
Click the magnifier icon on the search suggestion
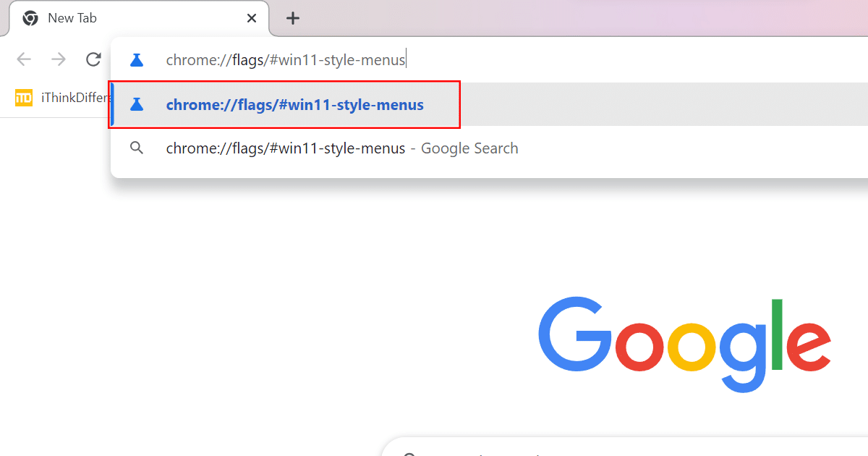137,148
